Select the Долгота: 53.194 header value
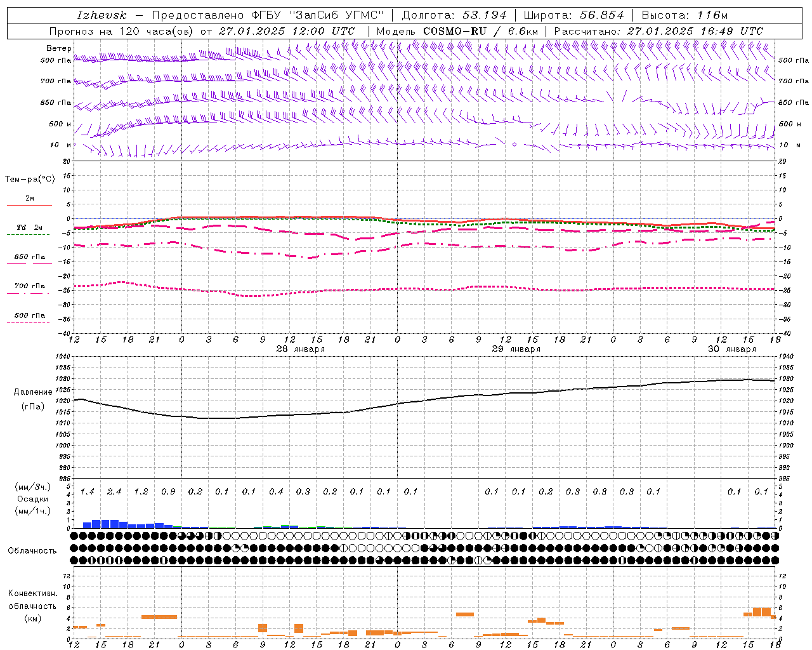Viewport: 812px width, 650px height. click(454, 15)
